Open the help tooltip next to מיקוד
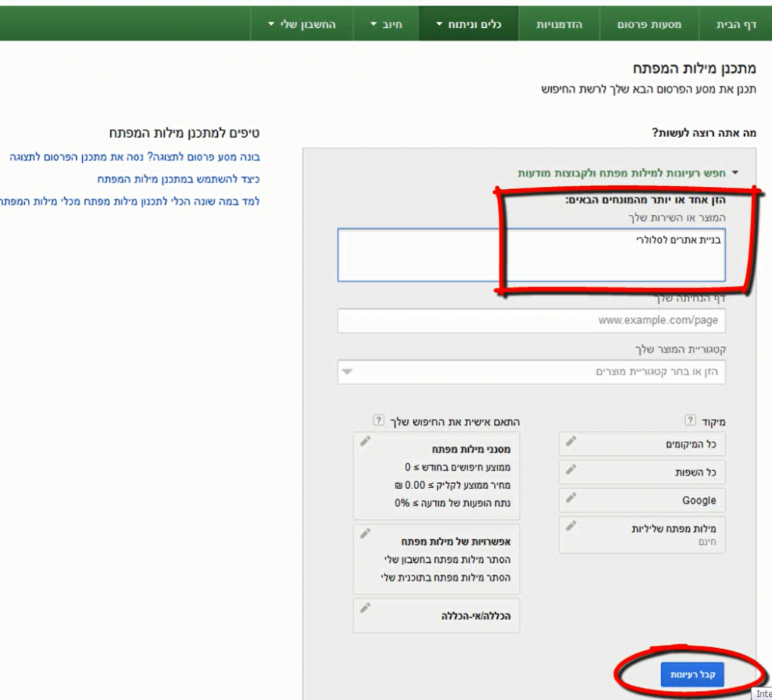The width and height of the screenshot is (772, 700). coord(691,420)
